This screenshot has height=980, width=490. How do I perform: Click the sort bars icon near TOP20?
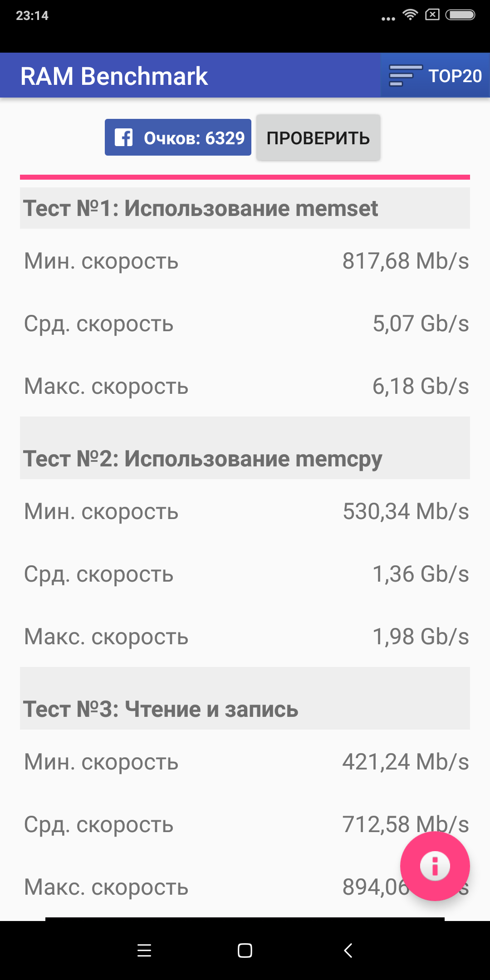(405, 75)
